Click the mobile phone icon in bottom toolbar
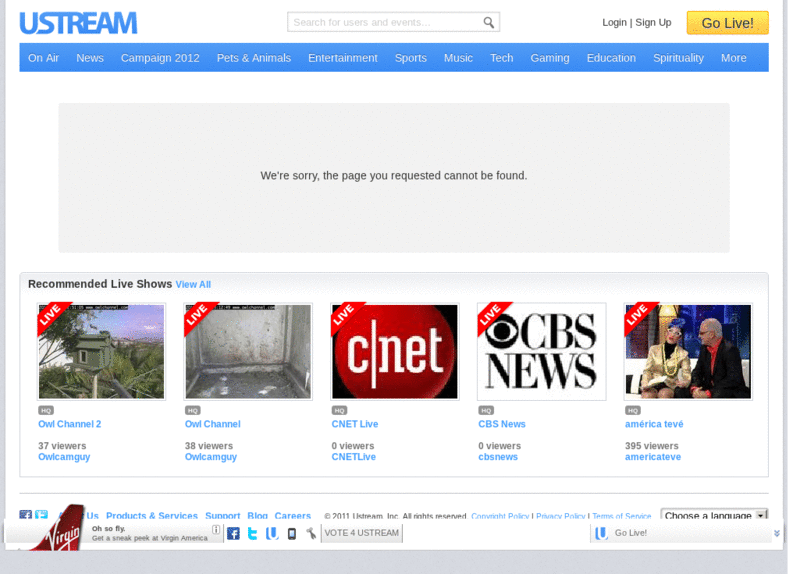The image size is (800, 574). [291, 534]
